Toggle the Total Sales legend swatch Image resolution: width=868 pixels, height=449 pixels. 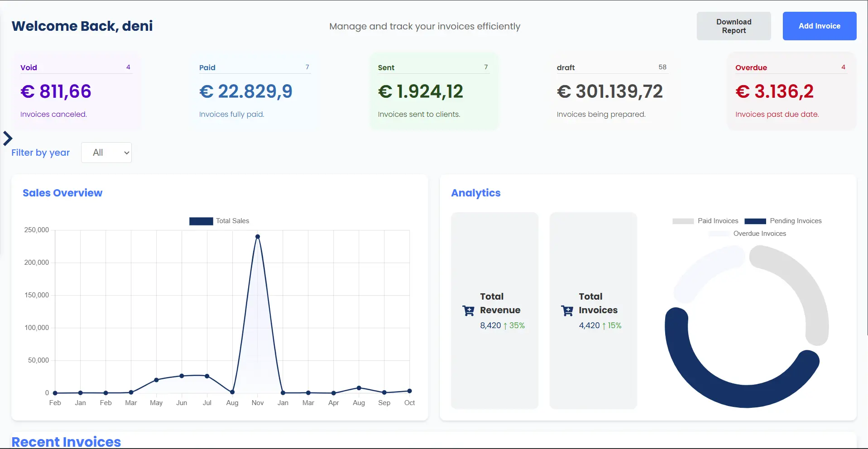(x=201, y=221)
